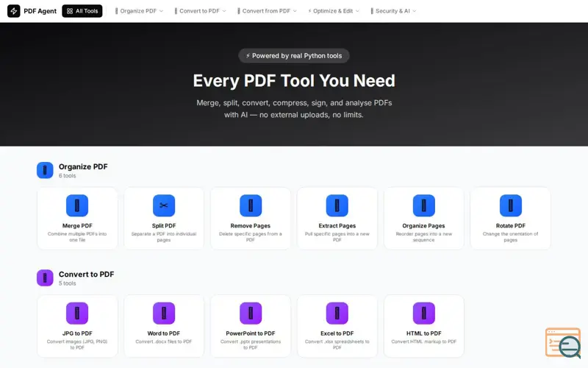Click the Organize PDF section heading
The height and width of the screenshot is (368, 588).
pyautogui.click(x=83, y=167)
